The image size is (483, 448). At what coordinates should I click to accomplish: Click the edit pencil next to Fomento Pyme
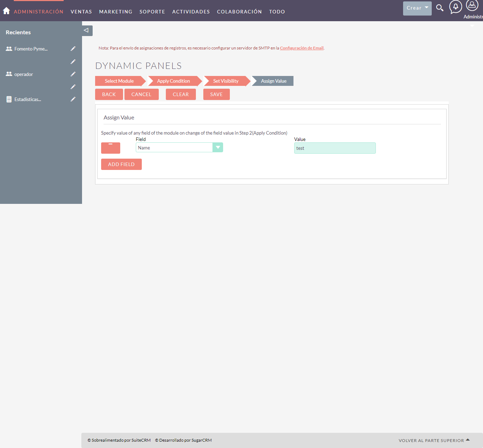point(73,49)
